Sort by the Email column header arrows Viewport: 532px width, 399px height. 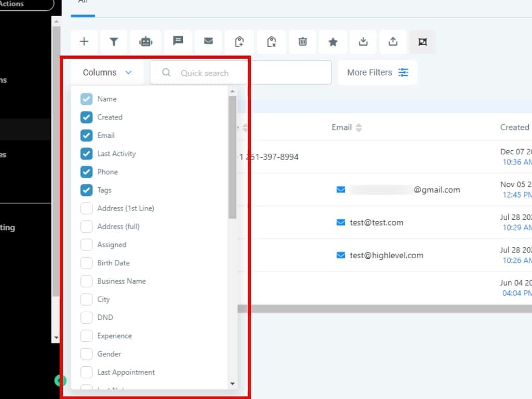pos(358,128)
